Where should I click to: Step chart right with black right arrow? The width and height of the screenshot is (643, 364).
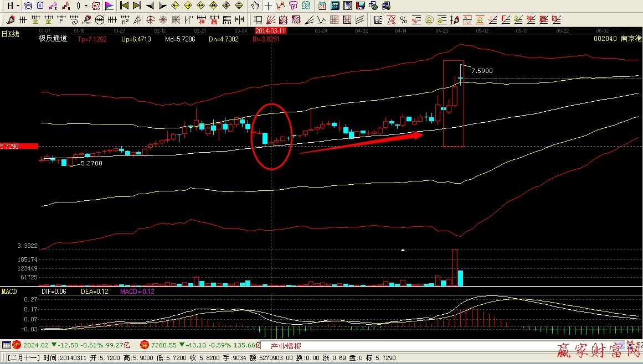tap(162, 6)
